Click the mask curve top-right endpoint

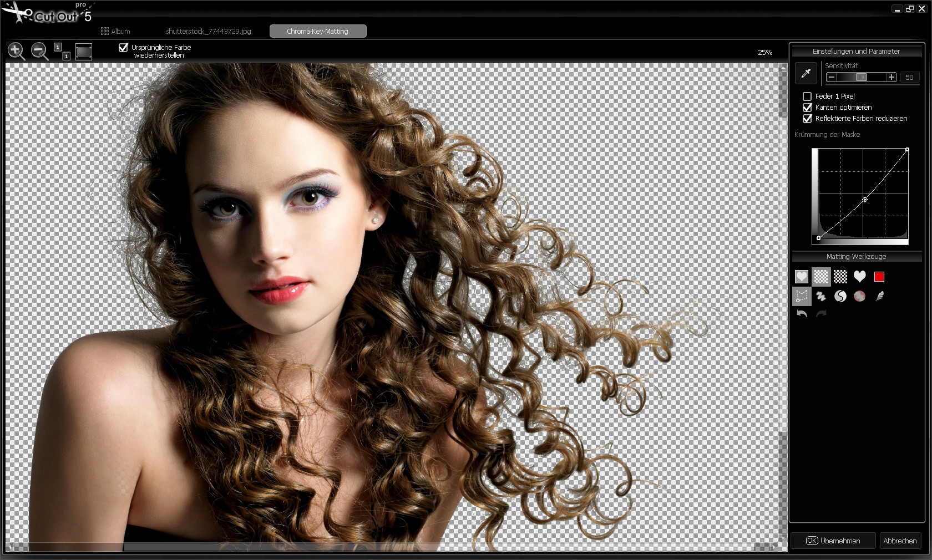(908, 150)
